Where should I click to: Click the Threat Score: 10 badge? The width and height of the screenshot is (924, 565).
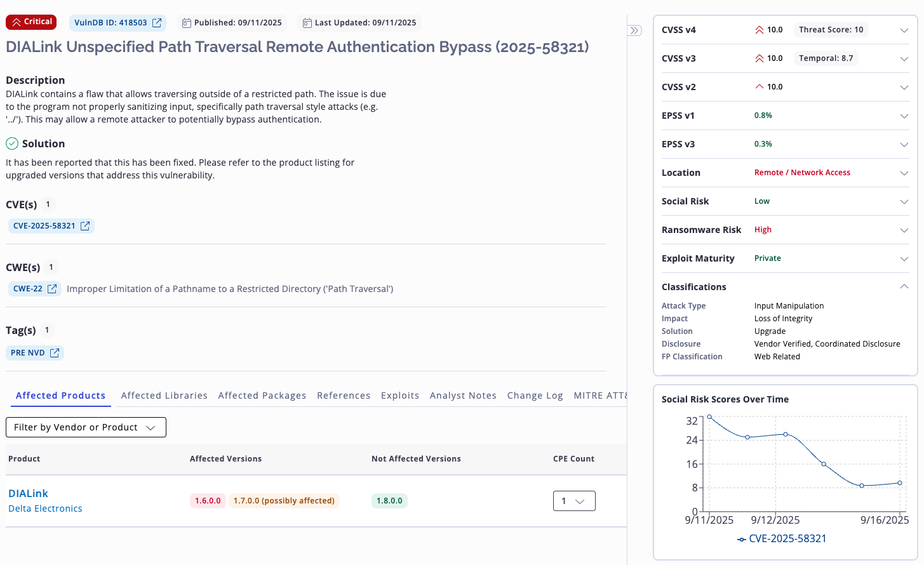click(831, 30)
